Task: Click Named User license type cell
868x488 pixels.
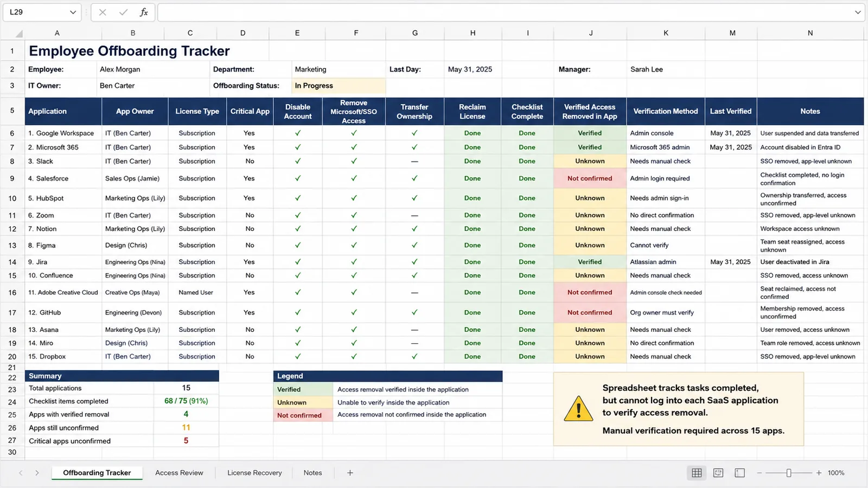Action: click(x=196, y=292)
